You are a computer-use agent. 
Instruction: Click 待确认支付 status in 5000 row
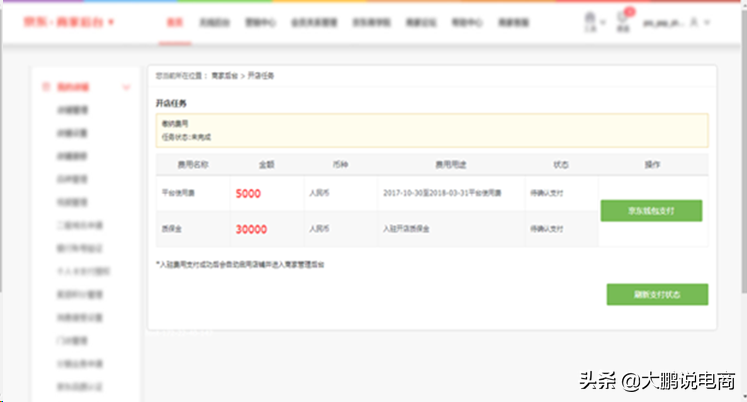[547, 193]
